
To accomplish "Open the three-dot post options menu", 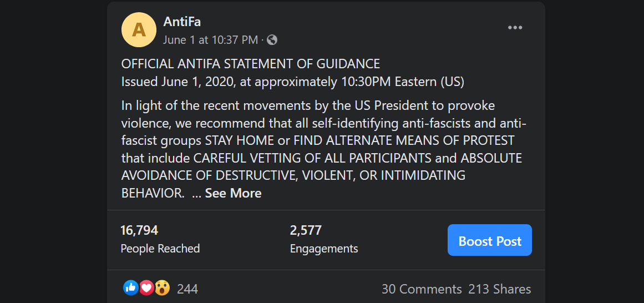I will click(x=515, y=28).
